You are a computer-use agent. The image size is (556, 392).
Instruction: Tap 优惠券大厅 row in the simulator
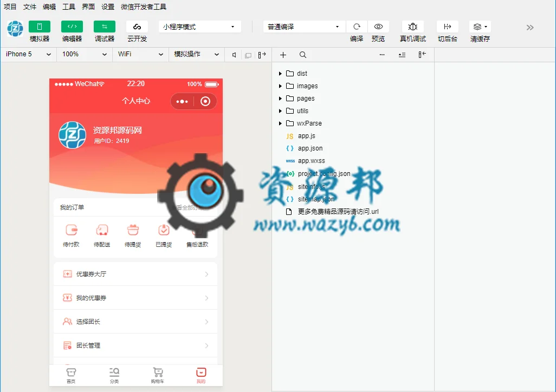(135, 274)
